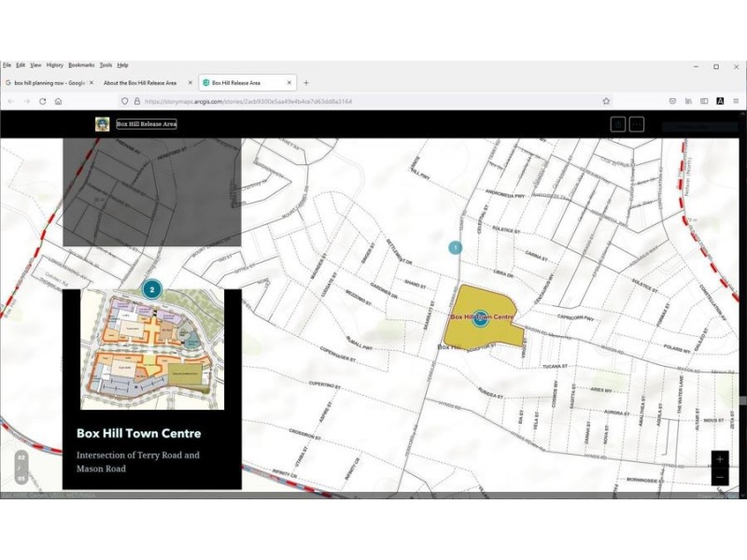Open a new browser tab

306,82
